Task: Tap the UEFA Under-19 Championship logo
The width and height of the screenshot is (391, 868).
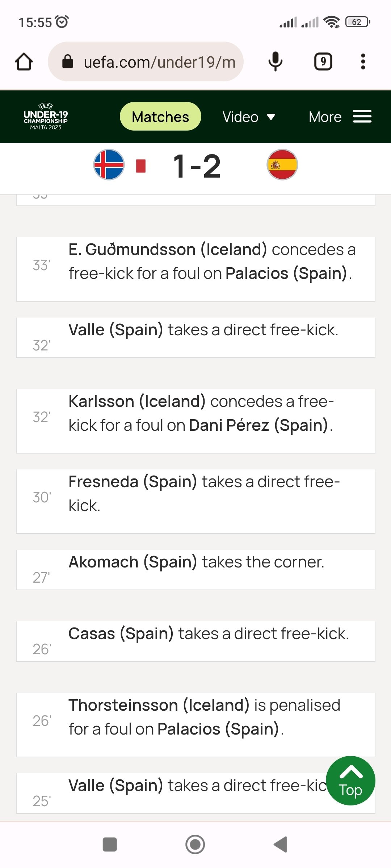Action: coord(46,117)
